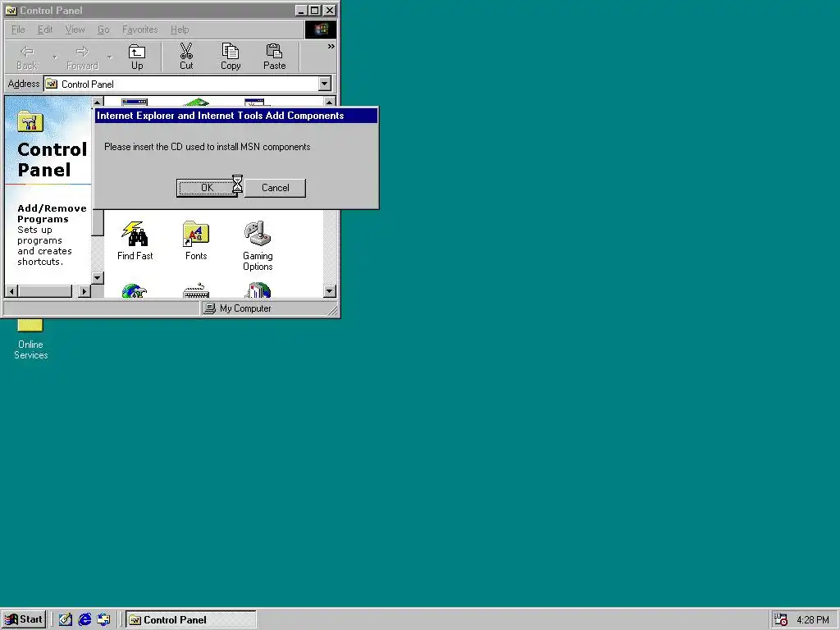Confirm with the OK button

[x=207, y=188]
